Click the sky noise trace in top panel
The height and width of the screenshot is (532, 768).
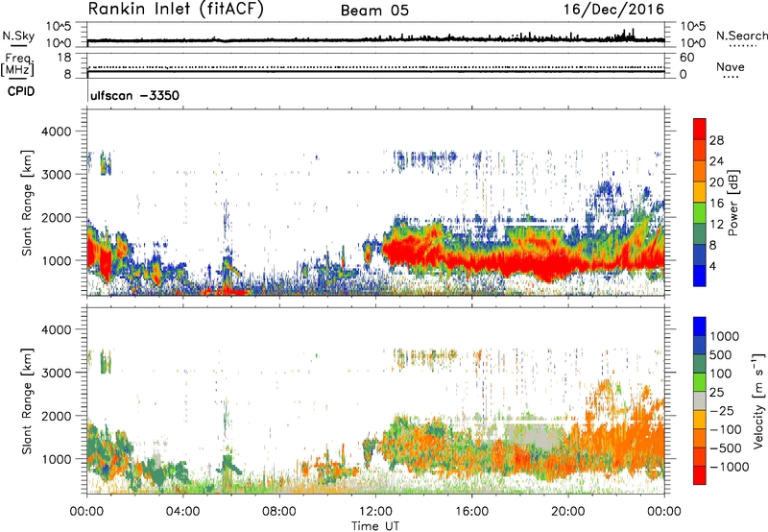375,40
